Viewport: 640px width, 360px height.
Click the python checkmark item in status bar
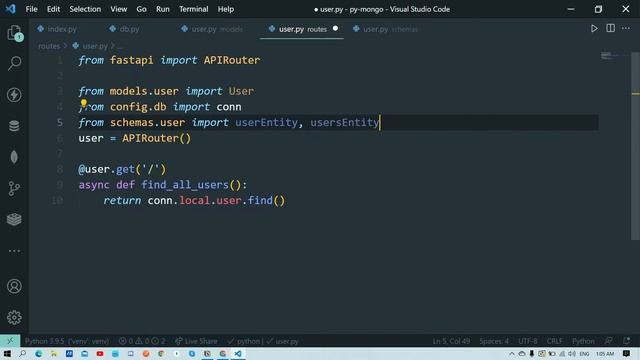pos(243,341)
